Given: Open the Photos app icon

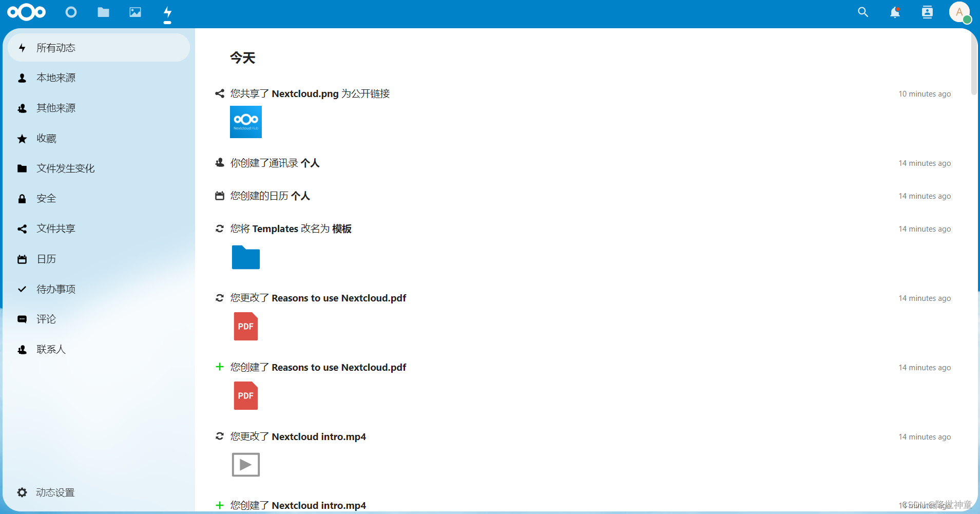Looking at the screenshot, I should click(135, 12).
